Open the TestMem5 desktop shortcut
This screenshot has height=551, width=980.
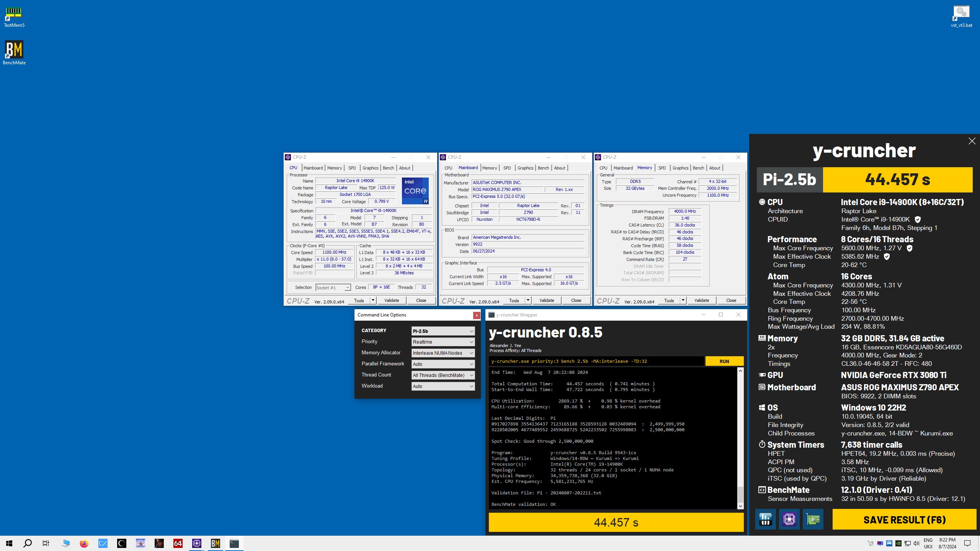14,17
